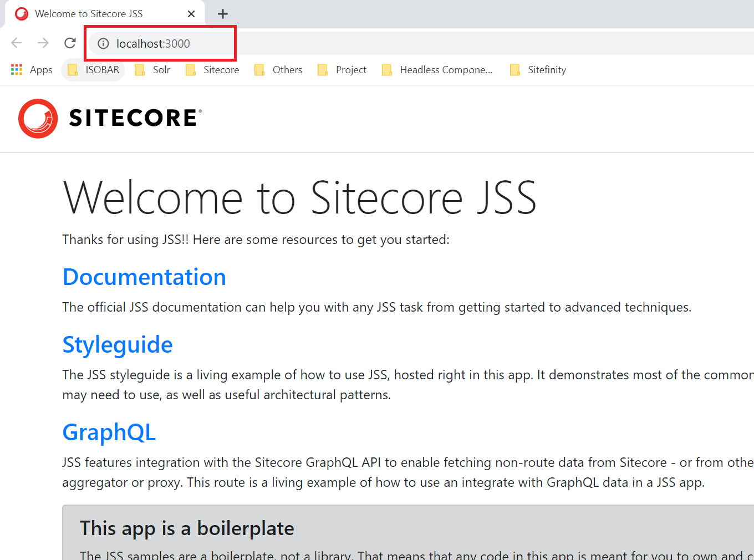Open the Project bookmarks folder
This screenshot has width=754, height=560.
pos(342,69)
